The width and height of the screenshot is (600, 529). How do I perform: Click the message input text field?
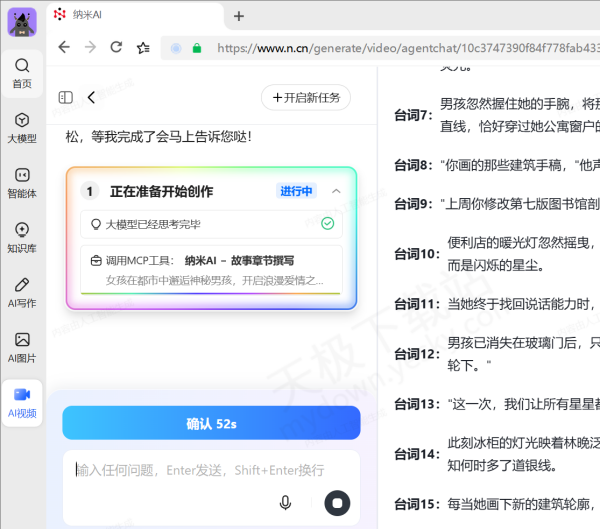pos(200,470)
